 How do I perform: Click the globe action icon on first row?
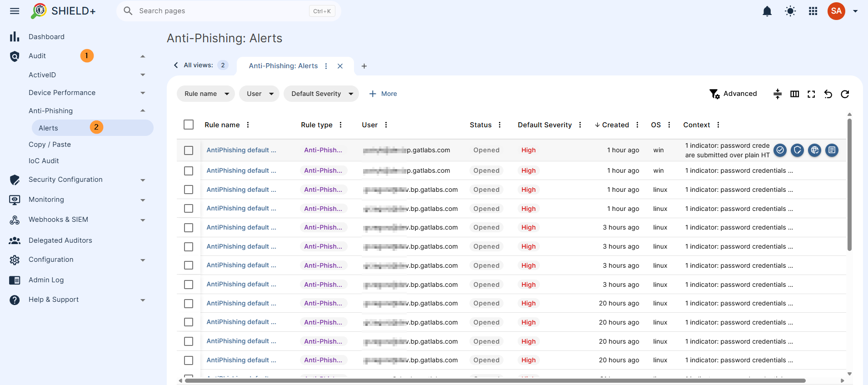[x=814, y=150]
